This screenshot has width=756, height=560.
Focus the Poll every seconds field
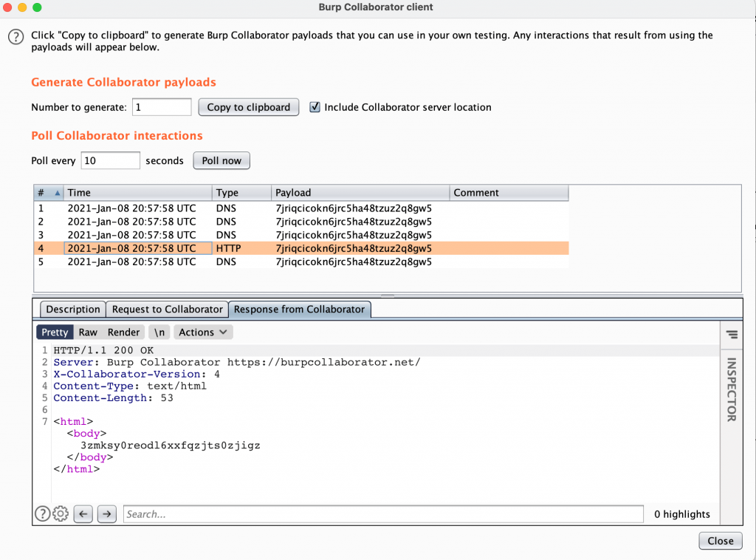(111, 160)
